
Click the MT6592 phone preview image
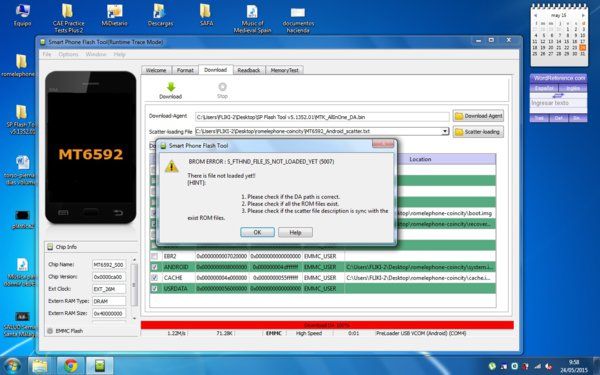pyautogui.click(x=91, y=147)
